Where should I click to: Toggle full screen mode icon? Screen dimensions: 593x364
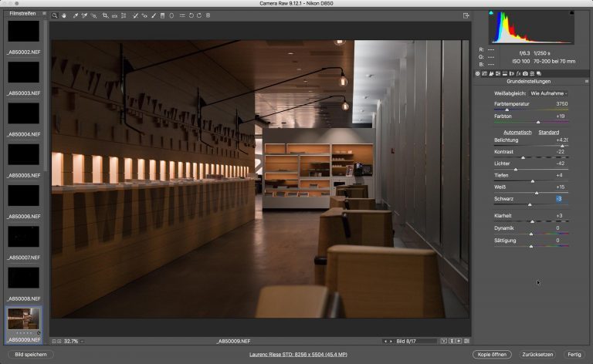tap(466, 15)
